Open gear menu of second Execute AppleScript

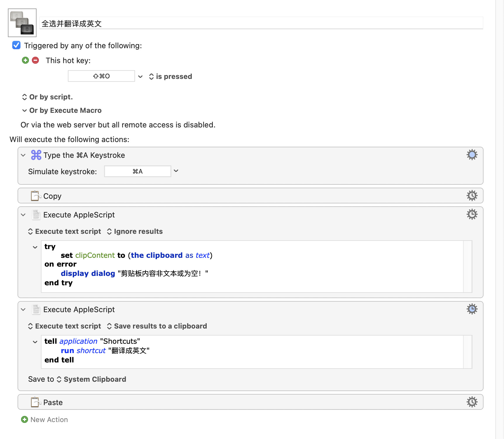pyautogui.click(x=472, y=309)
